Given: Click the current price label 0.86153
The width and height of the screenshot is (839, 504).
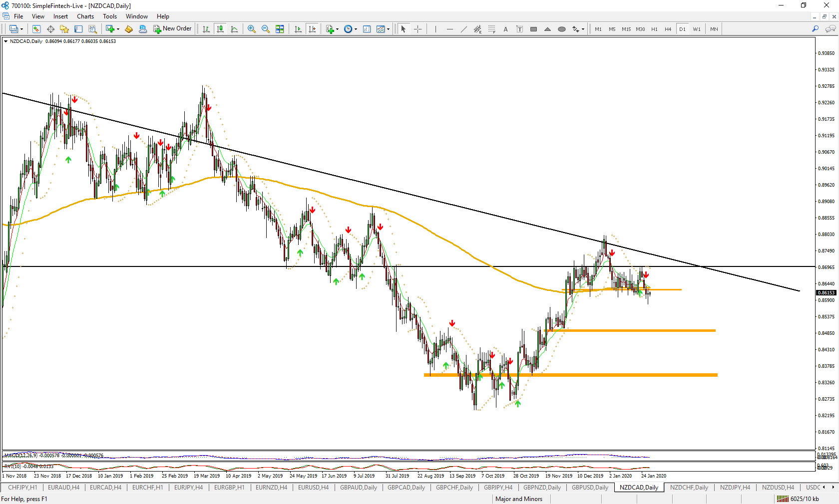Looking at the screenshot, I should pos(826,292).
